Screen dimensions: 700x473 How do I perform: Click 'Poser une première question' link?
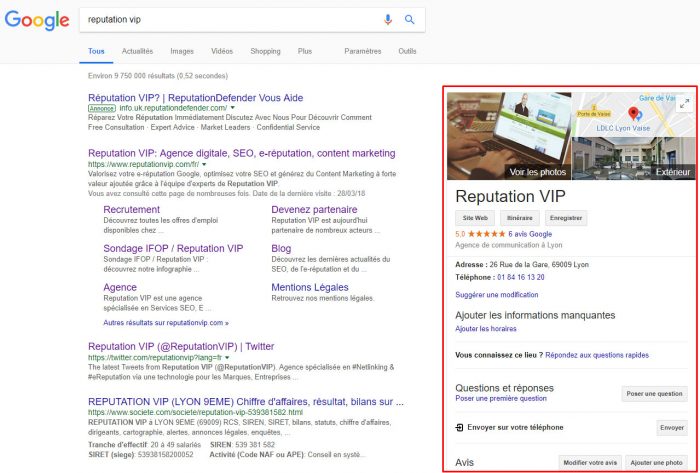[501, 398]
